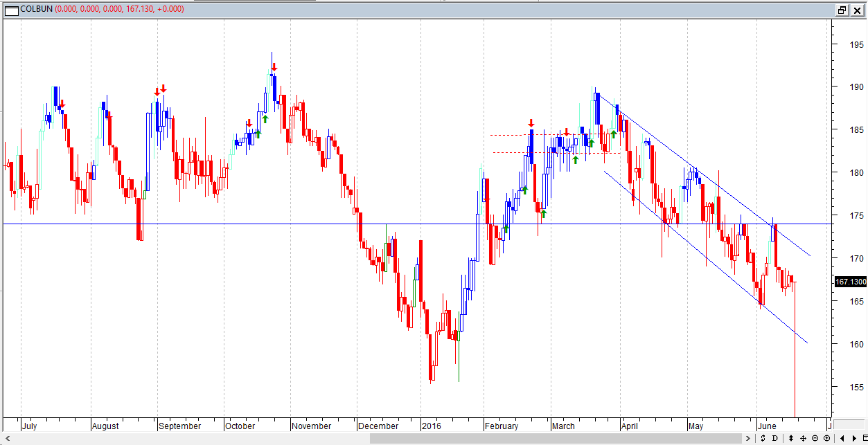Click the '2016' label on the date axis
Screen dimensions: 868x445
pos(431,426)
